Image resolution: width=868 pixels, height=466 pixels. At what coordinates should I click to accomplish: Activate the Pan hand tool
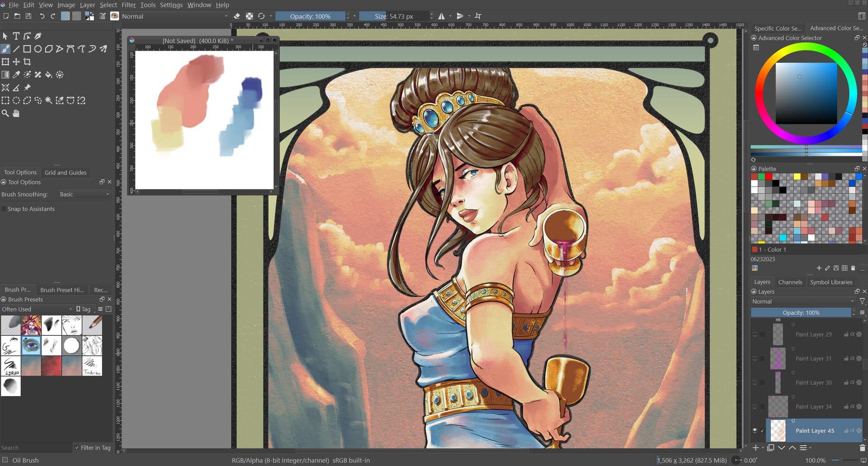click(16, 113)
